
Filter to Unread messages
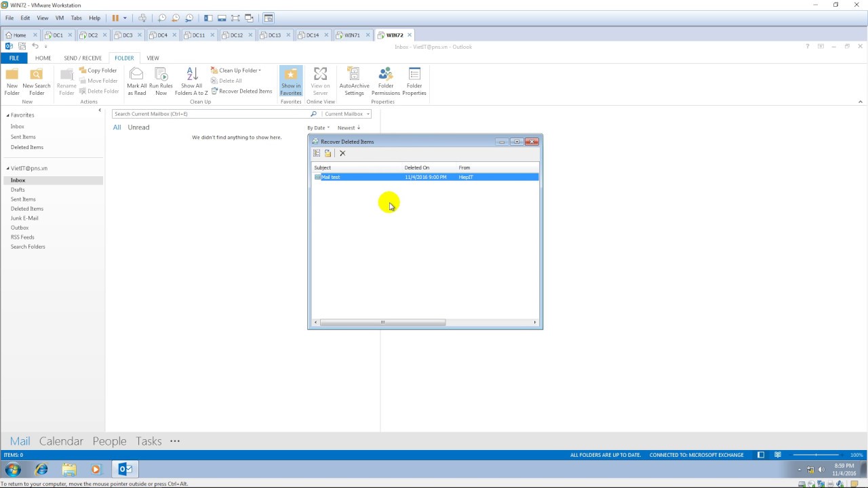[x=138, y=127]
